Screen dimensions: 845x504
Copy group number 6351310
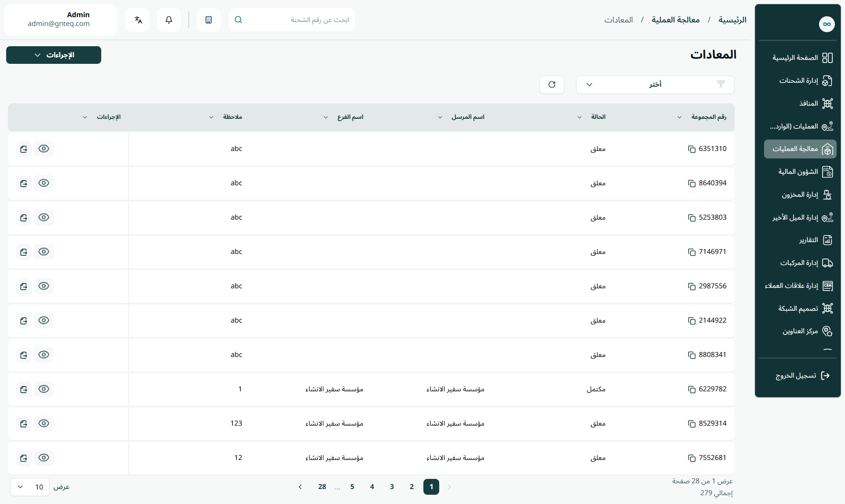[691, 149]
